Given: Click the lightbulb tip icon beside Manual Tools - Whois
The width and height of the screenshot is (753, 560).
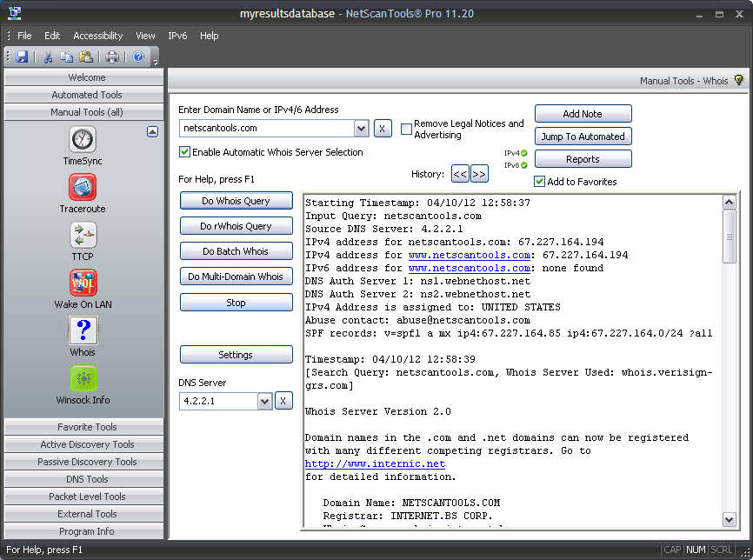Looking at the screenshot, I should pos(738,80).
